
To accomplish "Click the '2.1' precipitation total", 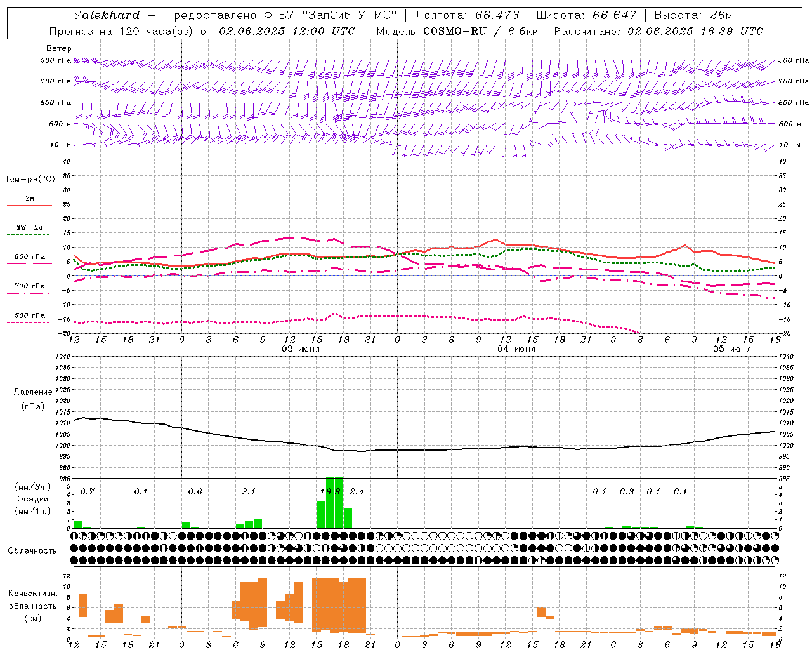I will pos(249,491).
